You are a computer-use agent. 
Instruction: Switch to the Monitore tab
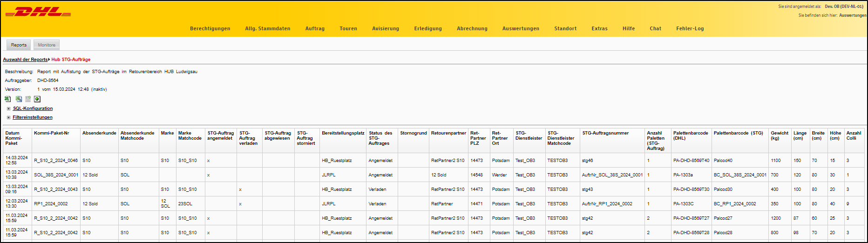coord(47,45)
